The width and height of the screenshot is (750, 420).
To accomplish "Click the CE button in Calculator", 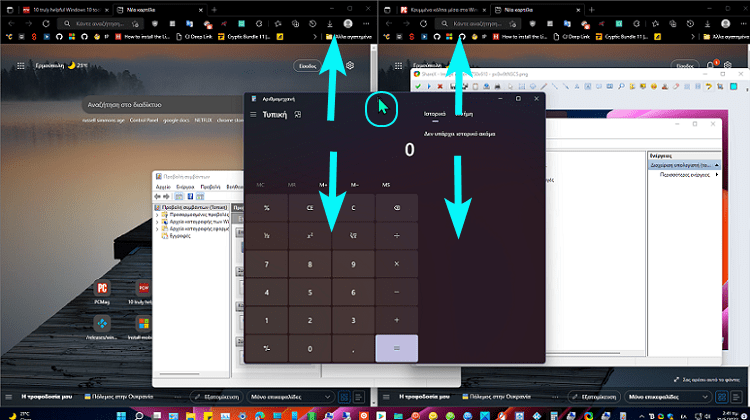I will 309,208.
